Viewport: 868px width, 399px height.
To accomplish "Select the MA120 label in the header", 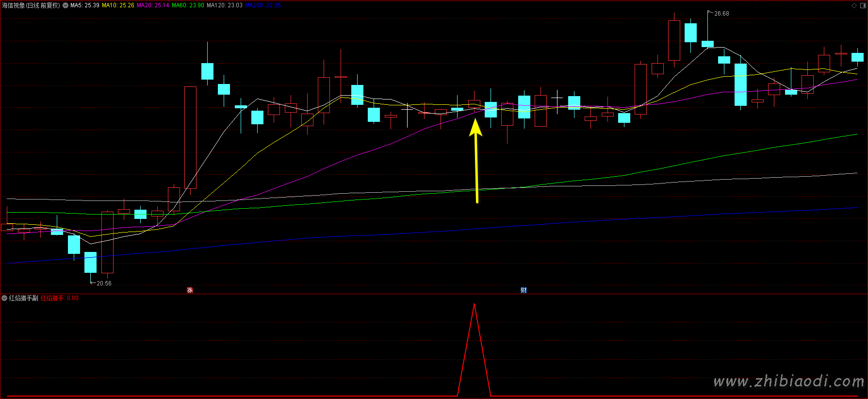I will (224, 5).
